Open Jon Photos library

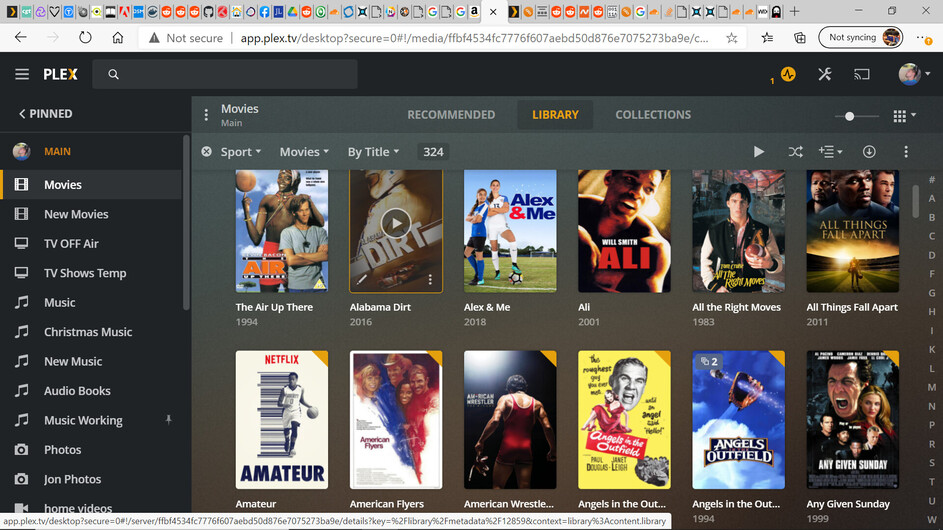91,479
